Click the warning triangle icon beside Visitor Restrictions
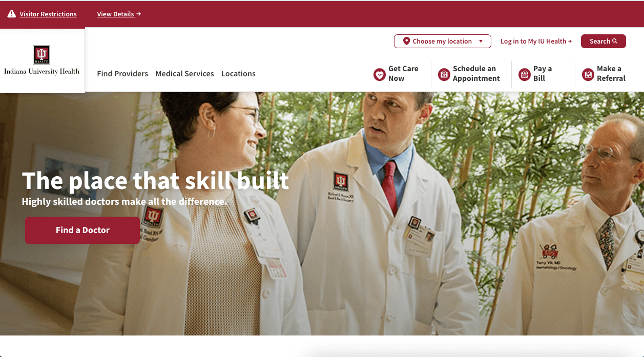Image resolution: width=644 pixels, height=357 pixels. click(11, 14)
